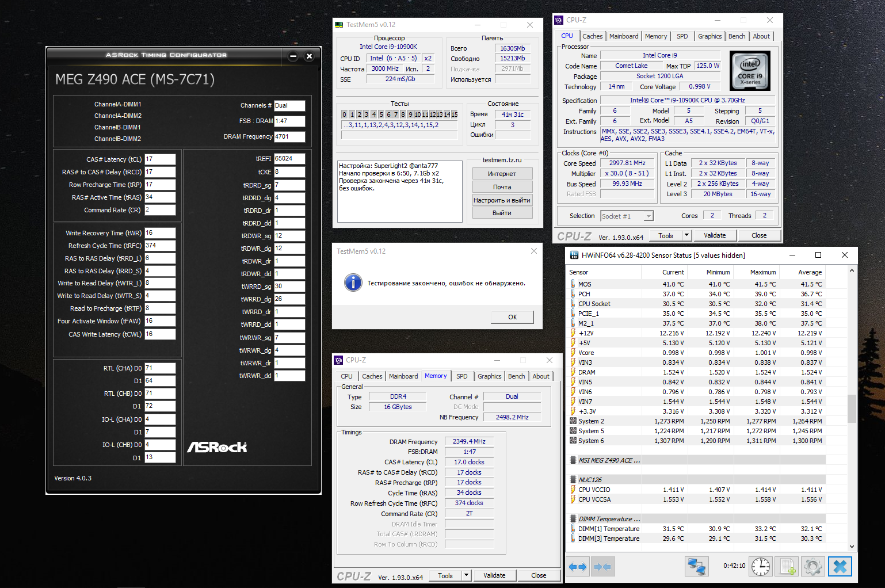Open HWiNFO64 sensor settings gear icon

coord(813,567)
